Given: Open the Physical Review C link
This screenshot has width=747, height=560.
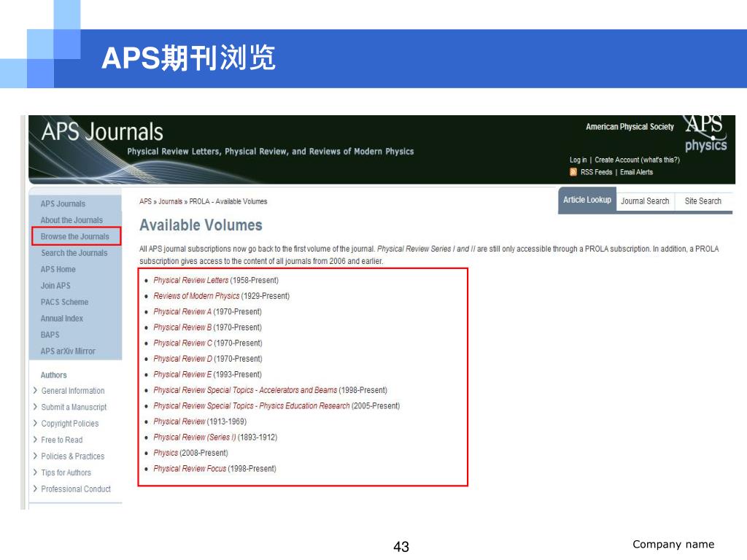Looking at the screenshot, I should pyautogui.click(x=183, y=343).
